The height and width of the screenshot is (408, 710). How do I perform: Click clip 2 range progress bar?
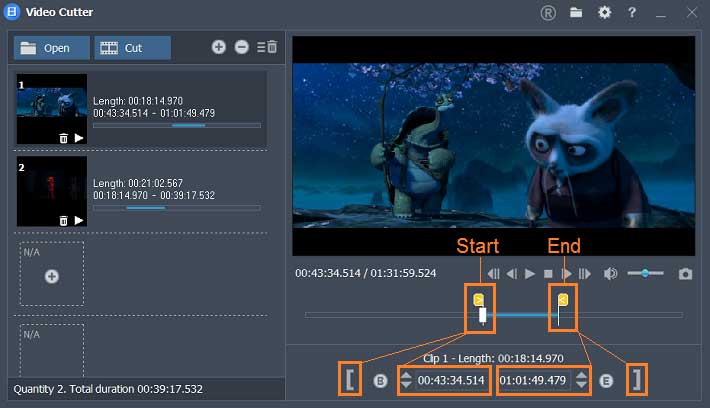tap(177, 208)
